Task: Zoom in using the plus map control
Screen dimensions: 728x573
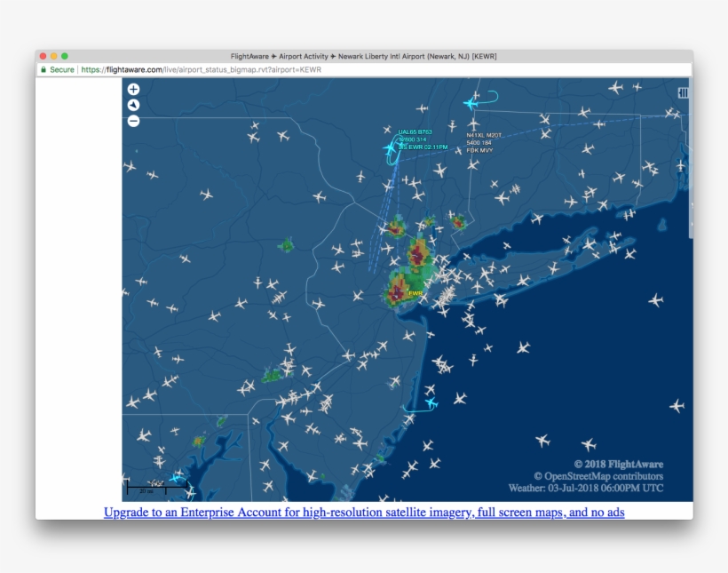Action: (133, 90)
